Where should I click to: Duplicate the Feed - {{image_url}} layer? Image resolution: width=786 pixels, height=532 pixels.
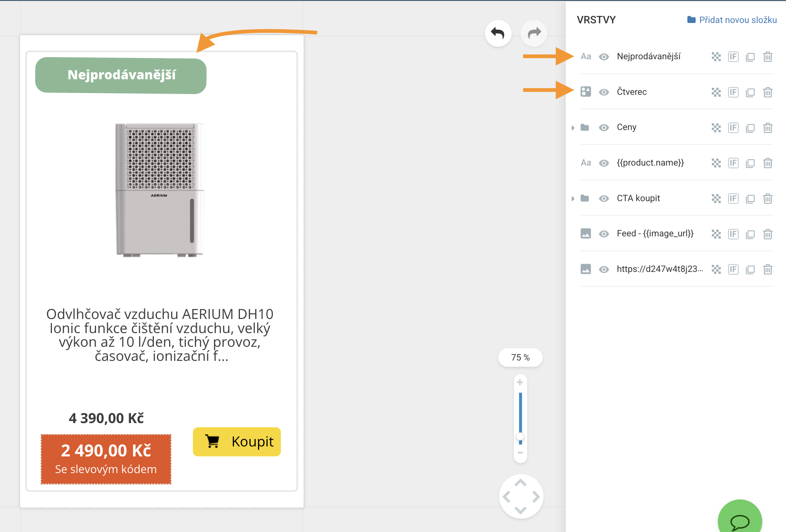[750, 234]
